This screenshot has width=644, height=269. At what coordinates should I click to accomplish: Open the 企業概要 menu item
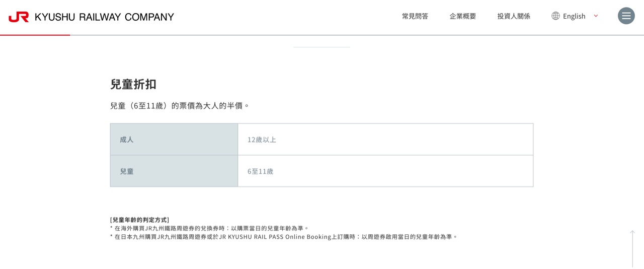[x=463, y=16]
